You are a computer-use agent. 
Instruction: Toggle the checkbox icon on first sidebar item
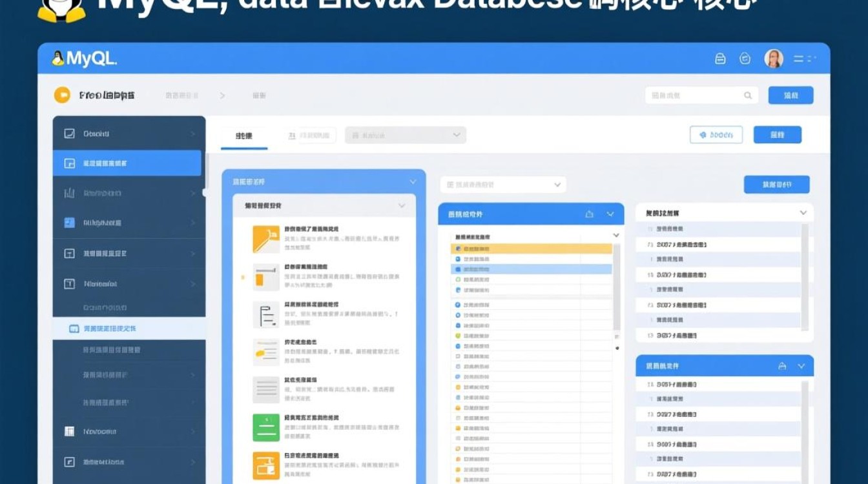point(69,134)
